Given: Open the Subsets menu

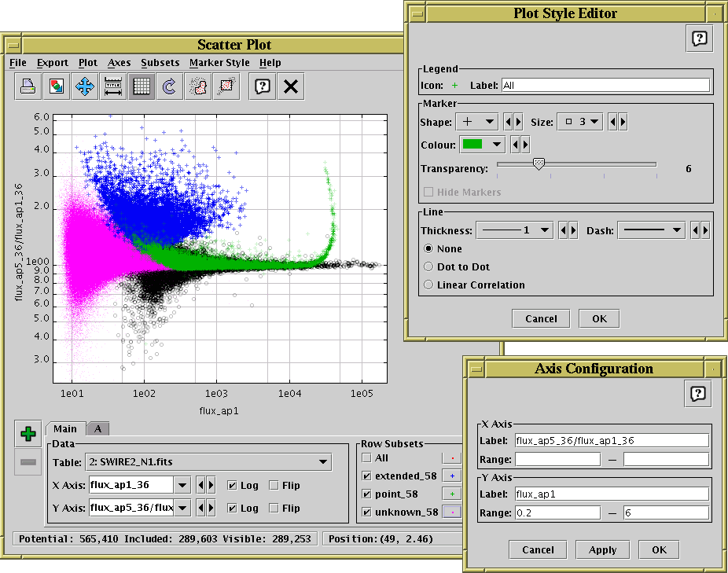Looking at the screenshot, I should pos(160,63).
